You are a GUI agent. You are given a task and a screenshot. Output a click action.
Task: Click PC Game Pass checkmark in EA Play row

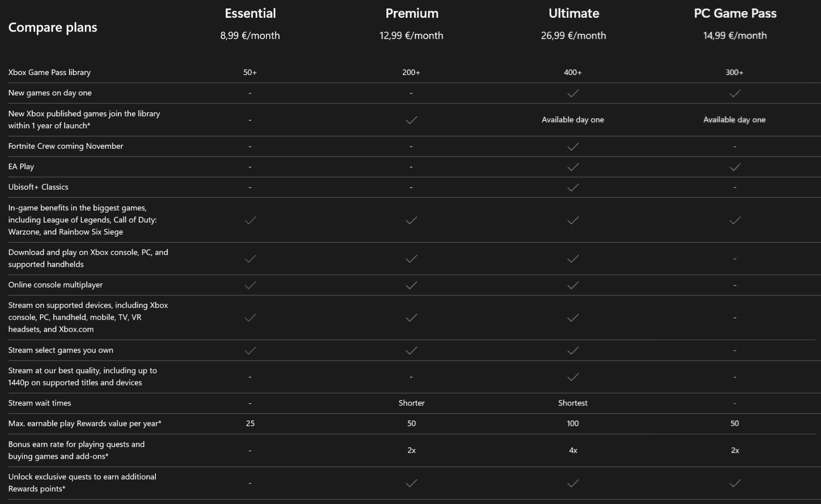click(735, 167)
